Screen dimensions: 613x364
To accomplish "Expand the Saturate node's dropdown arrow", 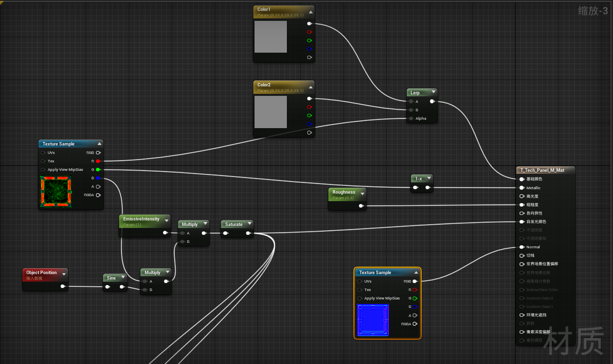I will [x=249, y=223].
